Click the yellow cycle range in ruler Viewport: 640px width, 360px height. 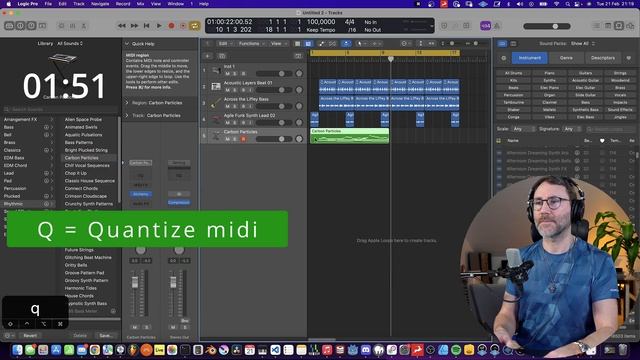(385, 53)
